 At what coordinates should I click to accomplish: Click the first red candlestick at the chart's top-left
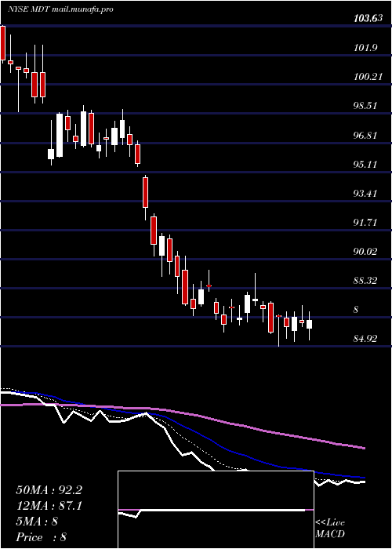point(3,43)
